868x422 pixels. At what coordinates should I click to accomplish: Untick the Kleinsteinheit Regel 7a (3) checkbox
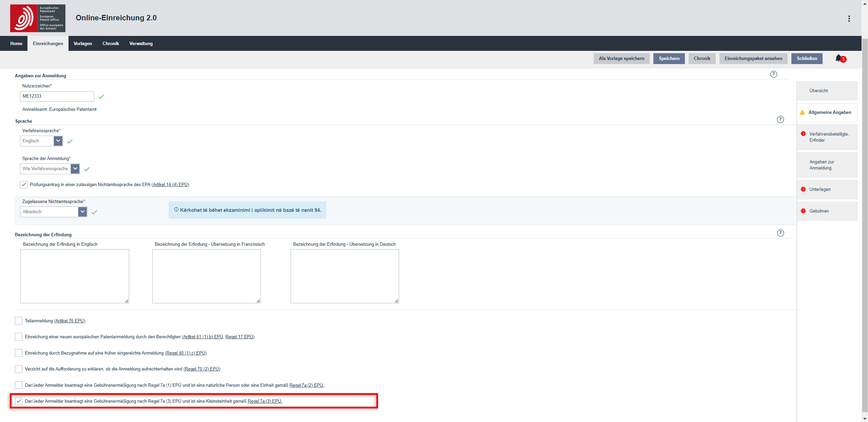coord(19,401)
